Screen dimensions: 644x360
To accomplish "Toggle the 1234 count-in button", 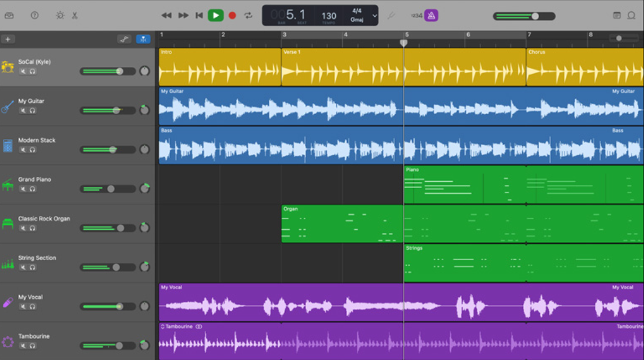I will click(417, 16).
